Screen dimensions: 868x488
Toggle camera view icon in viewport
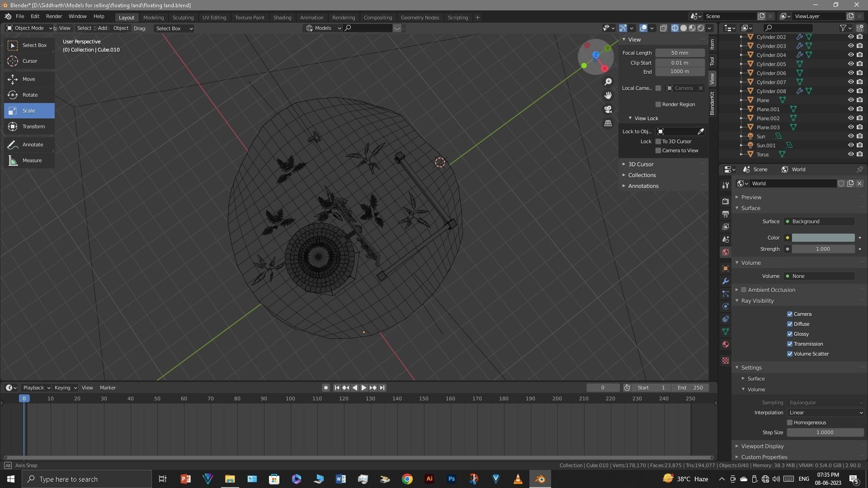click(608, 109)
